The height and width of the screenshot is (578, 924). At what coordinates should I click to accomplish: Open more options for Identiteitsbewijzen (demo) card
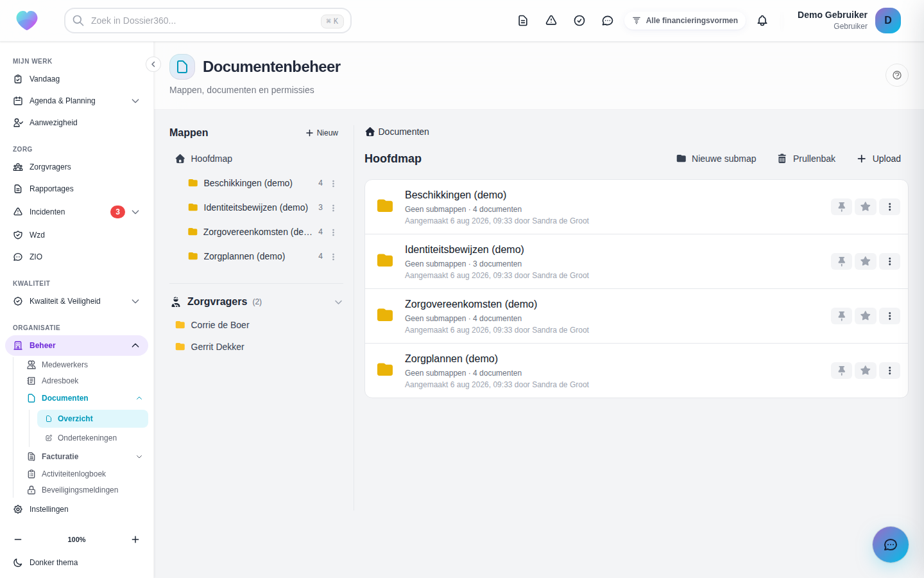tap(889, 261)
